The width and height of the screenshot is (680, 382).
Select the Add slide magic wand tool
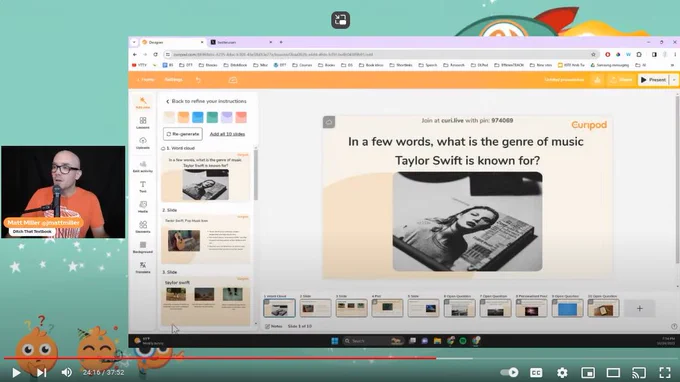pos(143,103)
